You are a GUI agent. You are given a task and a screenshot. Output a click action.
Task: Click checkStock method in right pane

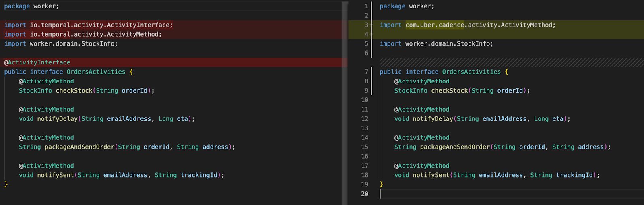click(450, 91)
